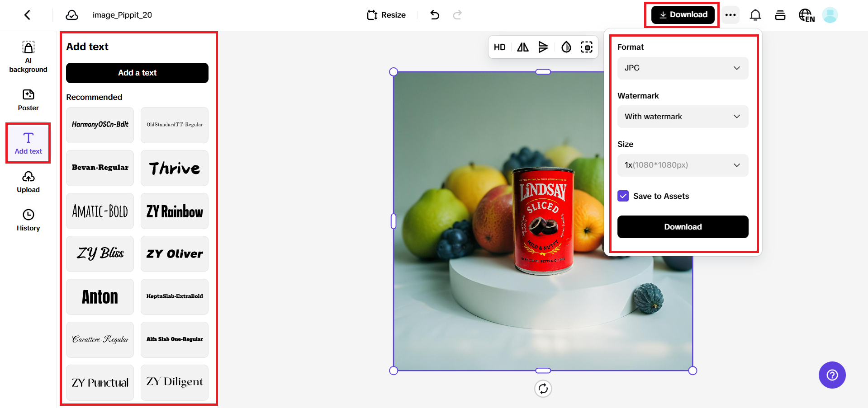Redo the last undone action

coord(457,15)
